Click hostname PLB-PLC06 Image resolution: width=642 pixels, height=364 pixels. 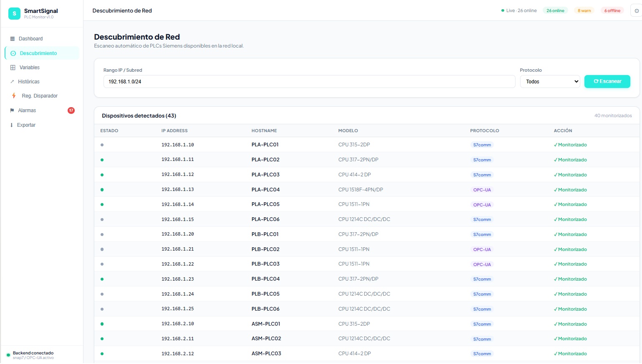[265, 309]
